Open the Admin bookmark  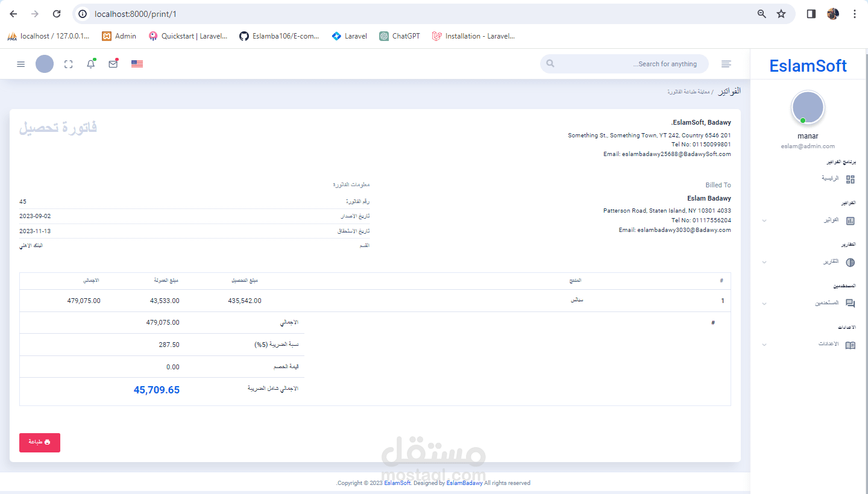(119, 36)
